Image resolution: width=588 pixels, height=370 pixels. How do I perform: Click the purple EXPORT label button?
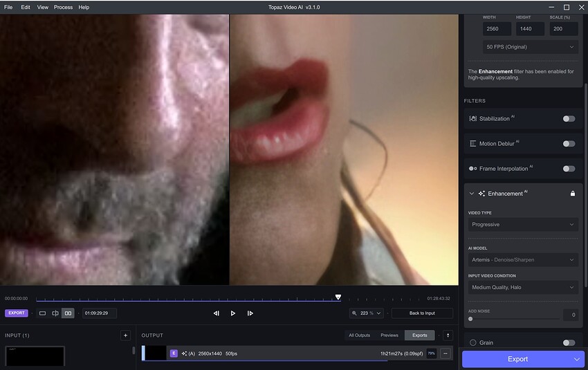click(17, 313)
